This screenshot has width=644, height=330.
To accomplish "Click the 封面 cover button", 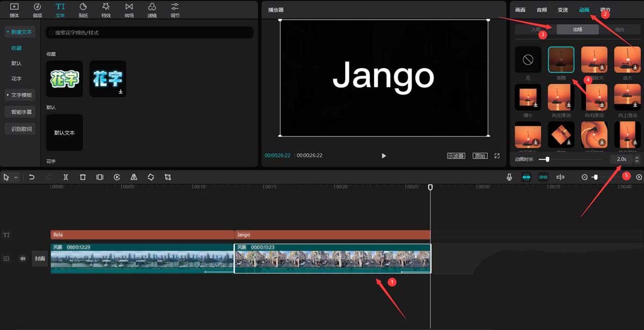I will (40, 259).
